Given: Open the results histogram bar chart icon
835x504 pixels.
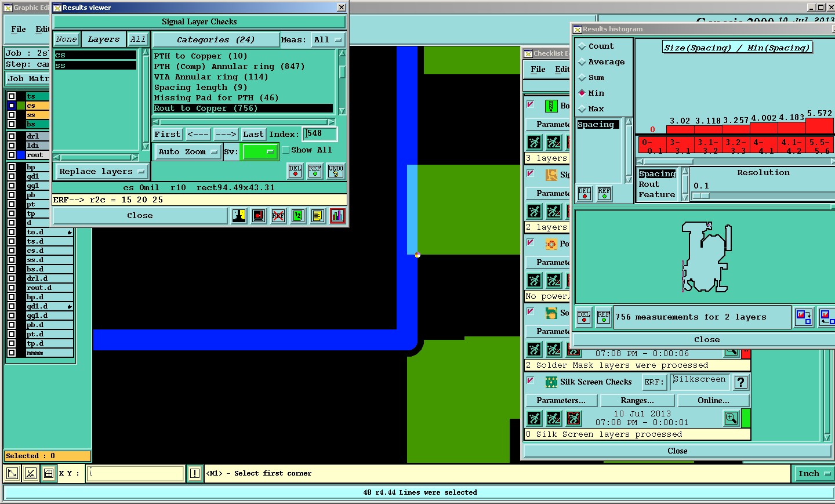Looking at the screenshot, I should (337, 216).
